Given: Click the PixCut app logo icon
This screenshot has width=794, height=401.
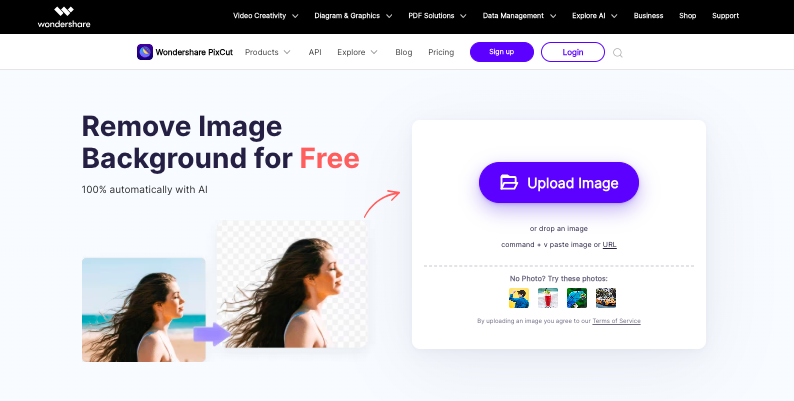Looking at the screenshot, I should click(145, 52).
